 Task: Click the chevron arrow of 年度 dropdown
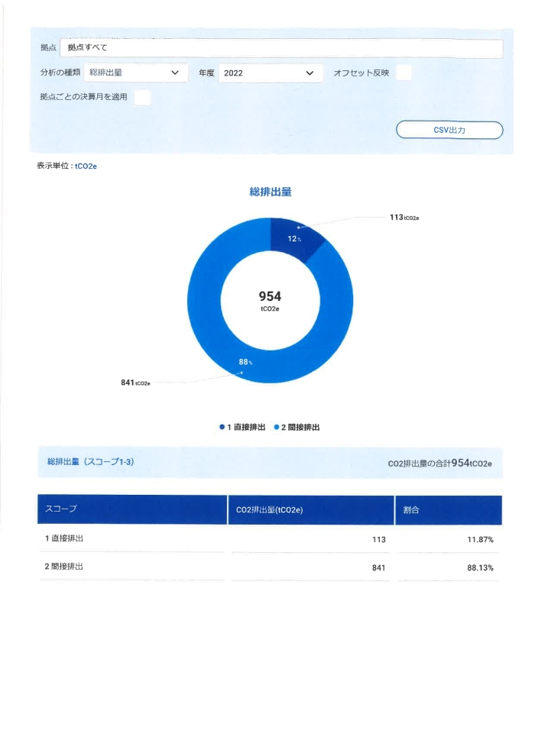coord(310,73)
